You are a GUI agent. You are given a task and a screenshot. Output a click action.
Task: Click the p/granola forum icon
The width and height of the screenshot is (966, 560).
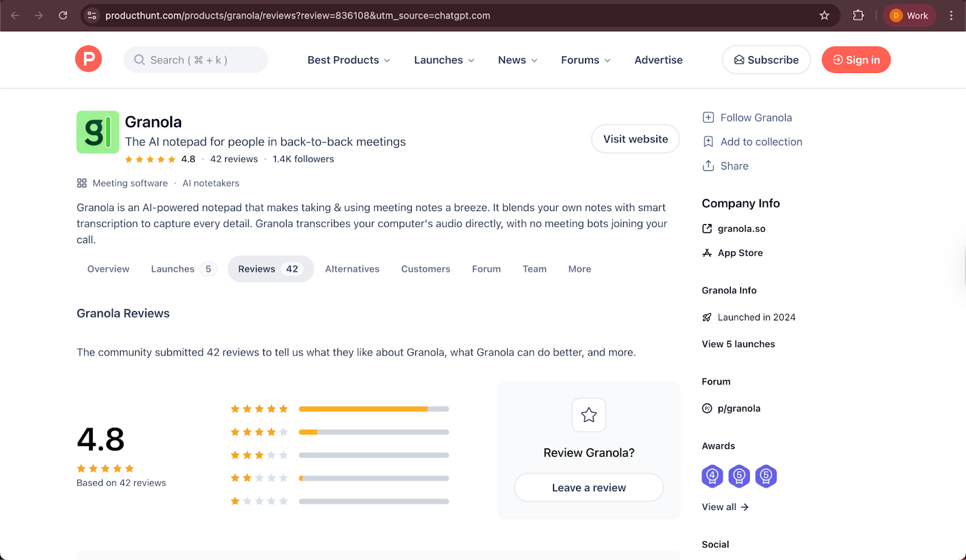pos(707,409)
